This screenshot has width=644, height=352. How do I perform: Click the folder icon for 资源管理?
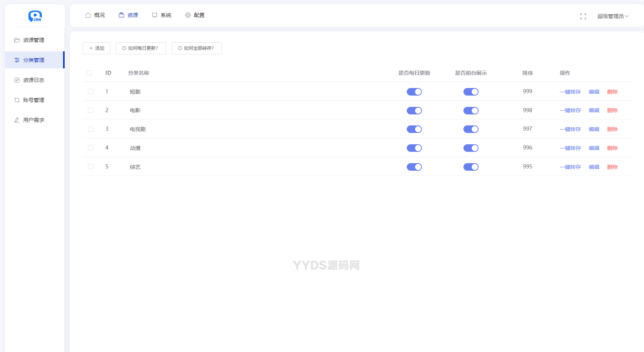click(x=17, y=40)
